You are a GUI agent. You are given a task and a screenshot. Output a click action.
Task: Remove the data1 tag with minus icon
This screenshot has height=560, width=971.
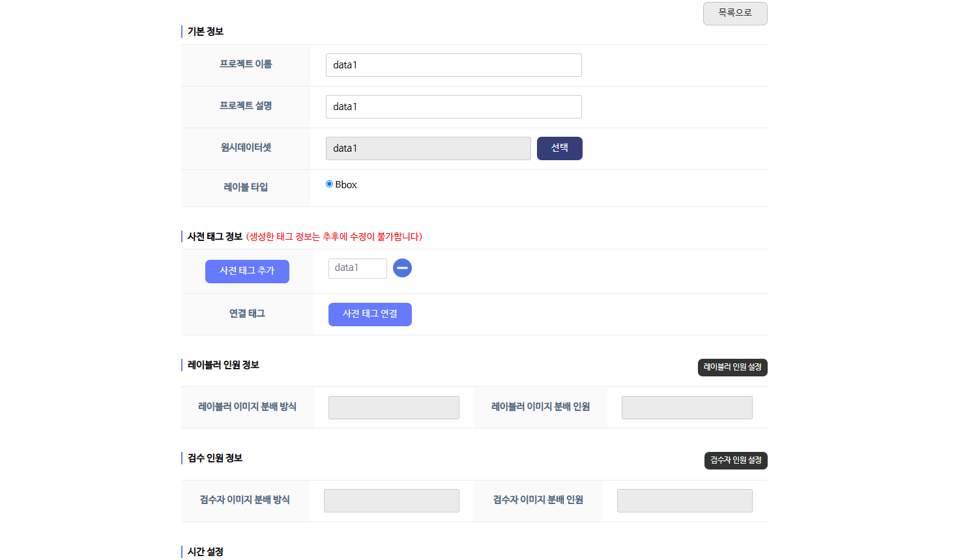[x=402, y=268]
